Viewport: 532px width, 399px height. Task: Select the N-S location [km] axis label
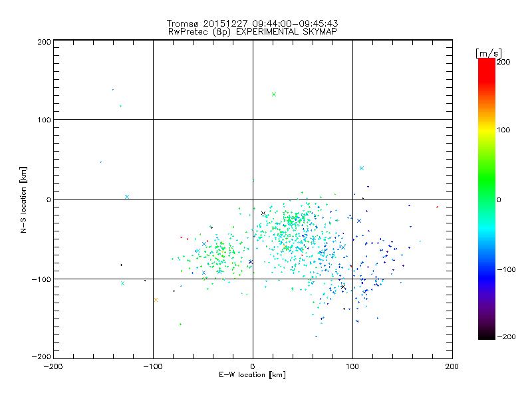coord(23,199)
